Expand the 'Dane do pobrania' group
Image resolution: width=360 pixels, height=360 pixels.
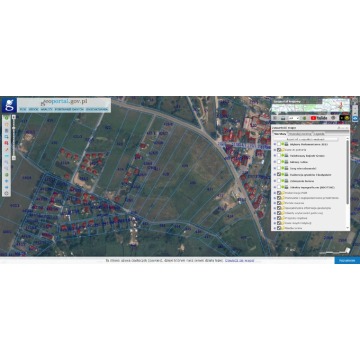tap(275, 150)
